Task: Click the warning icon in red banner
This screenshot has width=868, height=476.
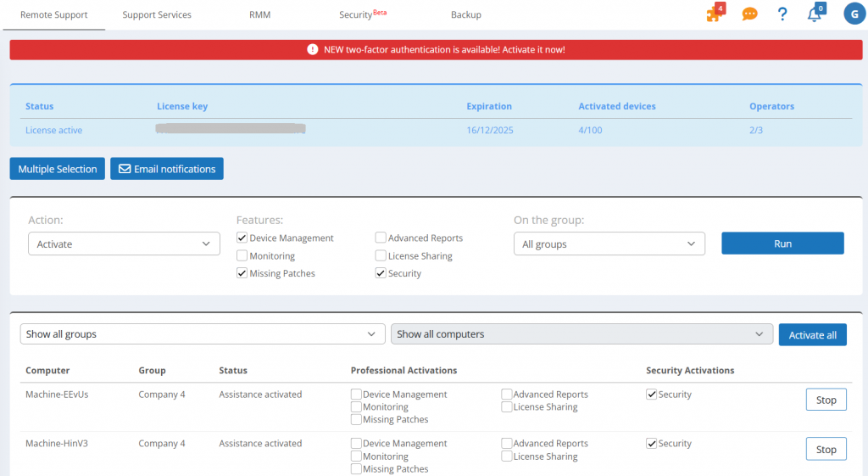Action: coord(313,50)
